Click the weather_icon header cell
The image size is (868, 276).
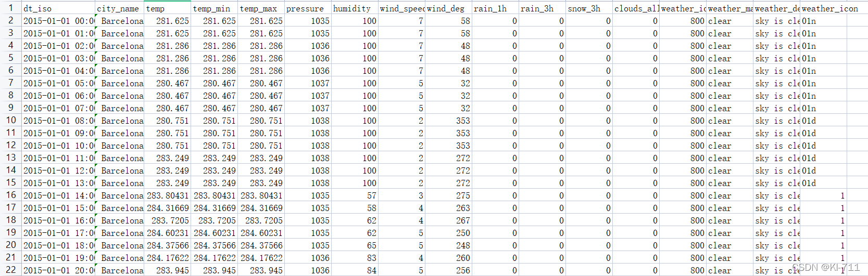823,8
